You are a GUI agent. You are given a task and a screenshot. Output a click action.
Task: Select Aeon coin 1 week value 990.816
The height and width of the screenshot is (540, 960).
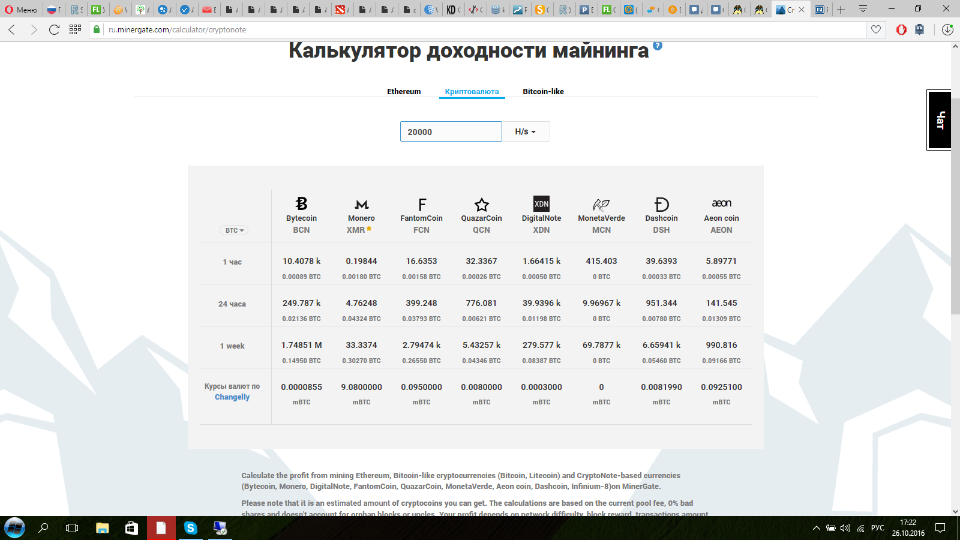(721, 345)
